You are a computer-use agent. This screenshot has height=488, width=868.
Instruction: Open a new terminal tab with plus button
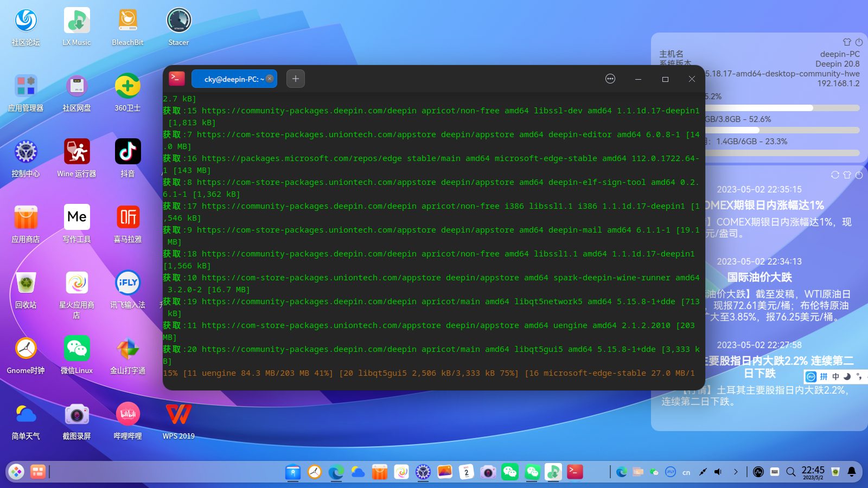295,79
